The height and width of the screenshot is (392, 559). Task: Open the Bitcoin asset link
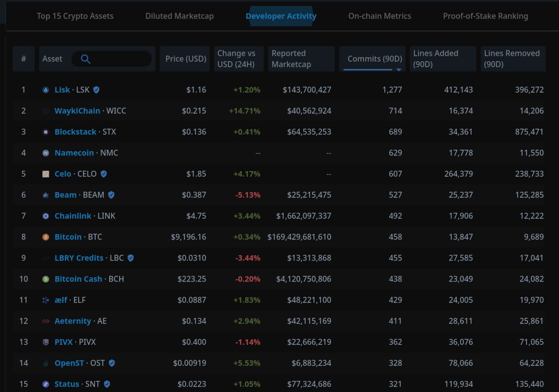(x=68, y=237)
